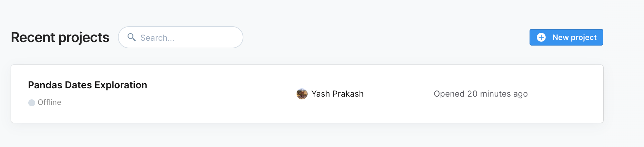The image size is (644, 147).
Task: Click the magnifying glass search icon
Action: [131, 37]
